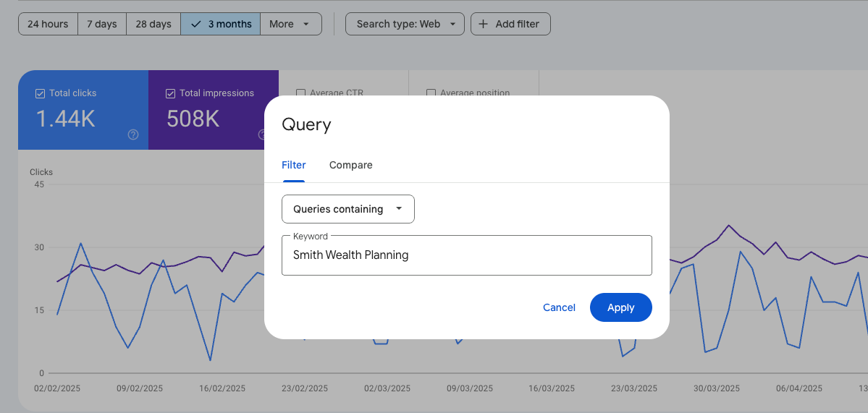Image resolution: width=868 pixels, height=413 pixels.
Task: Select the 28 days date range
Action: 153,24
